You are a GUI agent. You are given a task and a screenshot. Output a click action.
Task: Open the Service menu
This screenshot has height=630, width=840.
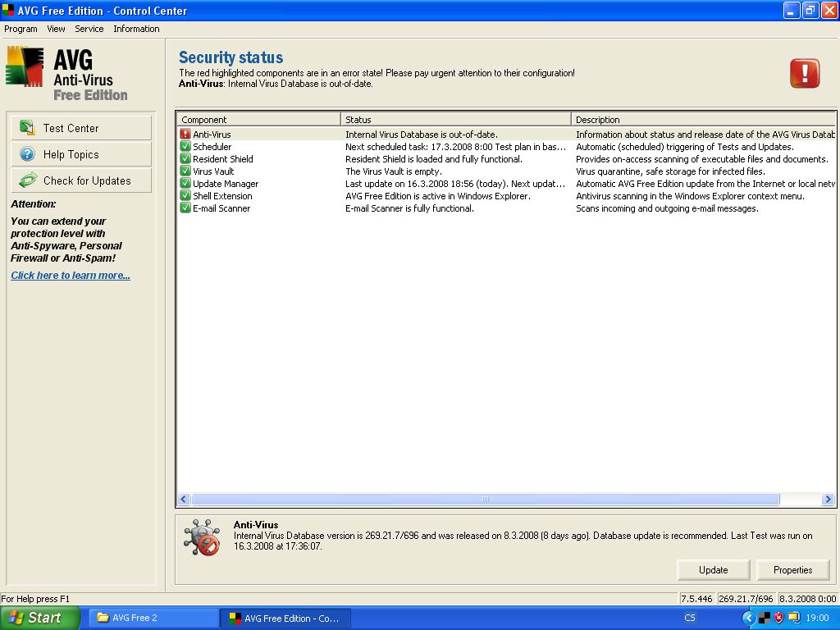(x=89, y=29)
